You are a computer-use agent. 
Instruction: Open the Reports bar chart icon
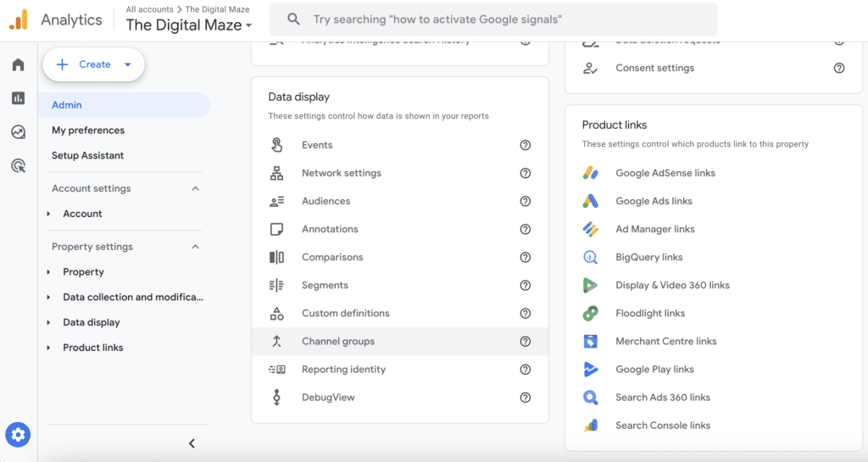pos(18,98)
